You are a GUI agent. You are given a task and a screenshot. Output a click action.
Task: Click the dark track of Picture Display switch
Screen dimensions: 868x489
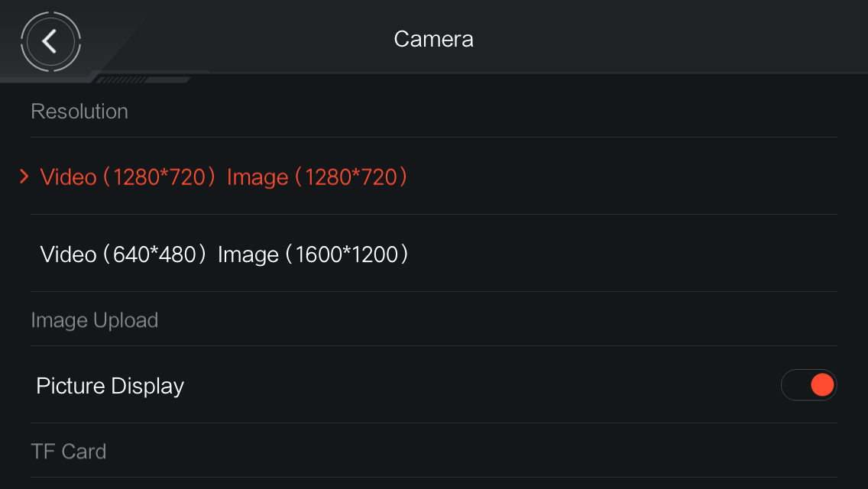pyautogui.click(x=795, y=385)
